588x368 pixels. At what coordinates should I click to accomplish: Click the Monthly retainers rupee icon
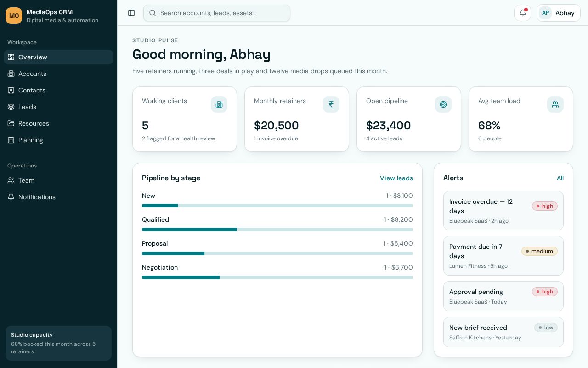point(331,104)
